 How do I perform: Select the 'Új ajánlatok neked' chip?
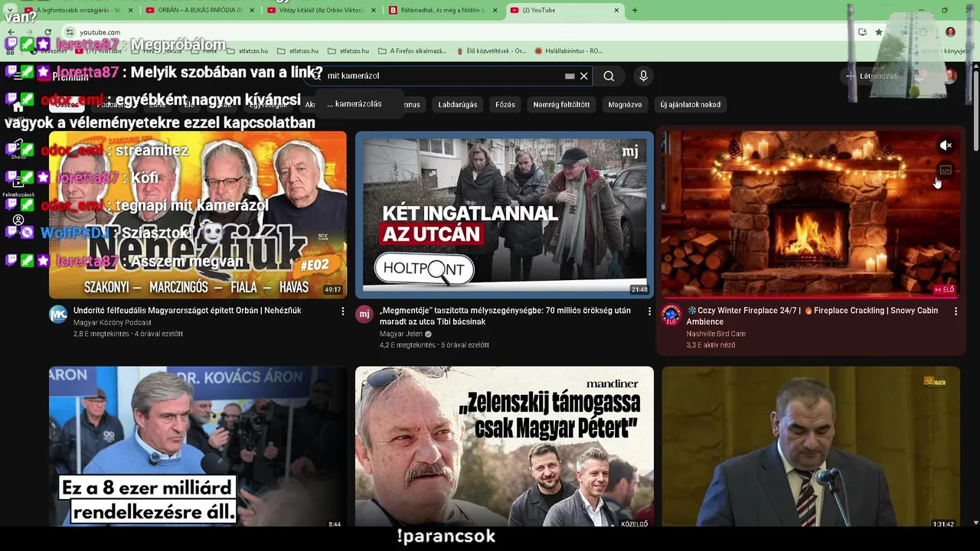[690, 104]
